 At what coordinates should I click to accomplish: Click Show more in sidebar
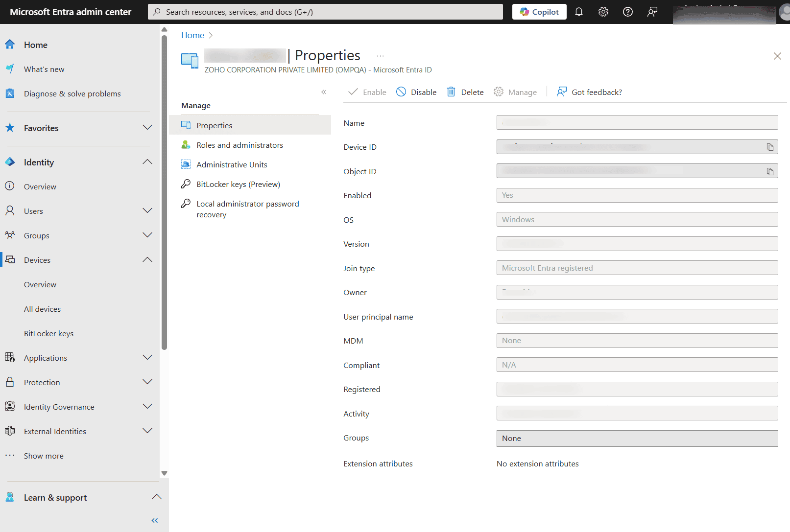(44, 456)
